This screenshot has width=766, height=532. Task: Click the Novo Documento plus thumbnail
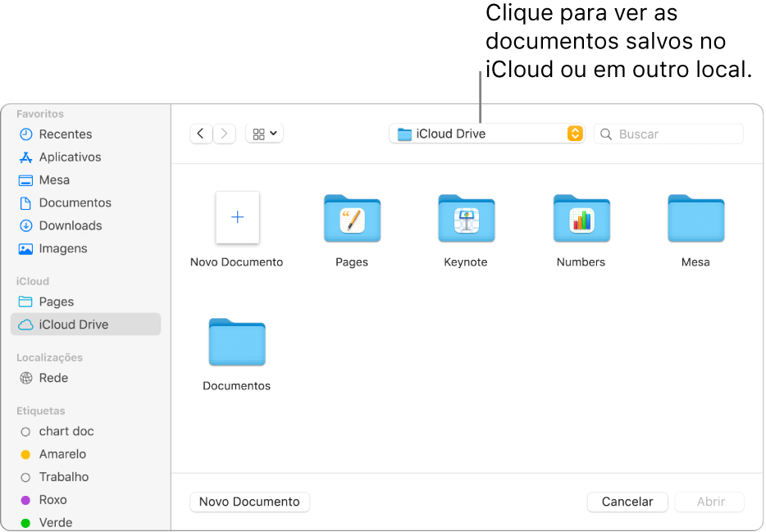[x=237, y=217]
